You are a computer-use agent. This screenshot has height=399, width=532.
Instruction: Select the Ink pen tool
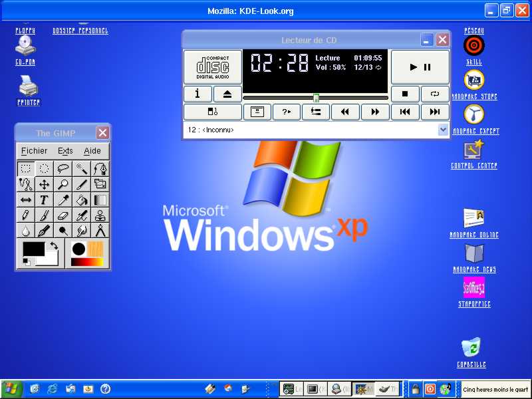(44, 231)
